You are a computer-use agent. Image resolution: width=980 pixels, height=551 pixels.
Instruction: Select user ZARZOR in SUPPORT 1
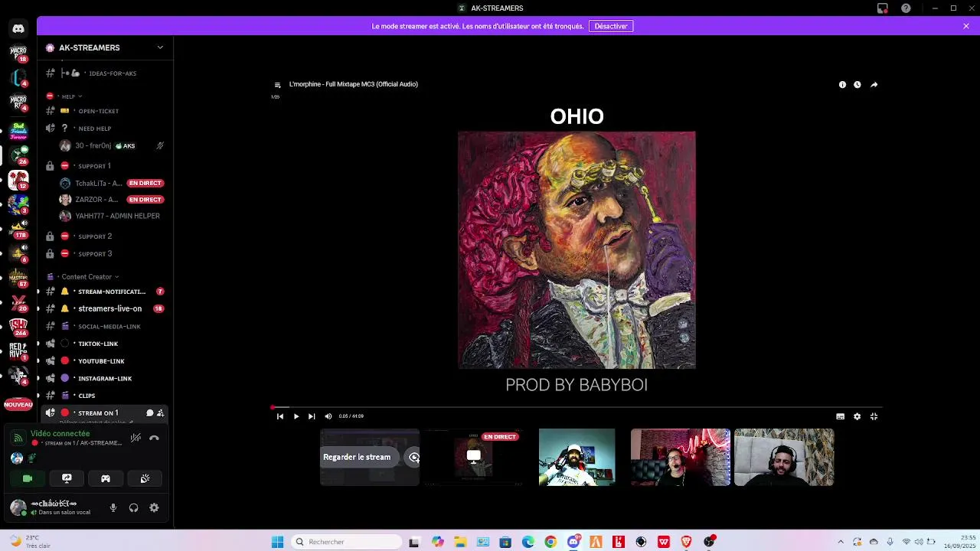(x=112, y=200)
